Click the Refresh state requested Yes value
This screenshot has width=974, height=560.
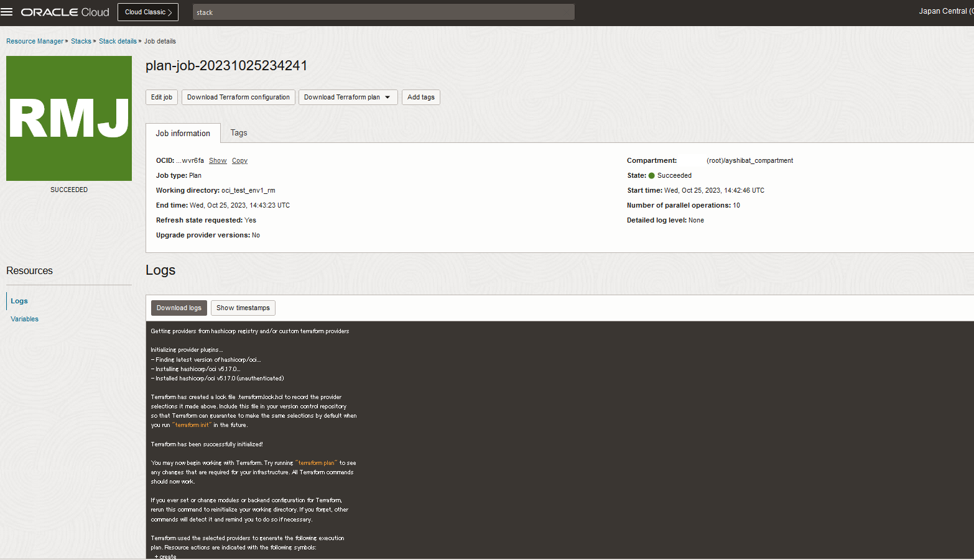pyautogui.click(x=250, y=220)
